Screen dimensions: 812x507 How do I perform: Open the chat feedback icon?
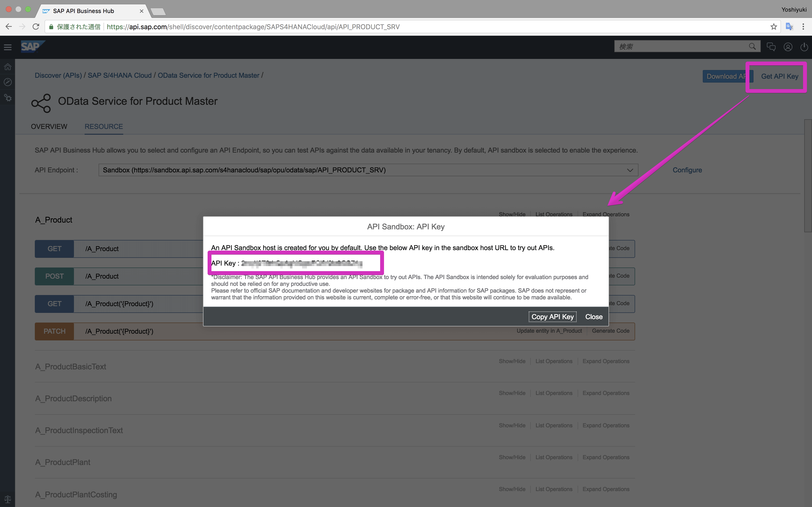point(771,47)
